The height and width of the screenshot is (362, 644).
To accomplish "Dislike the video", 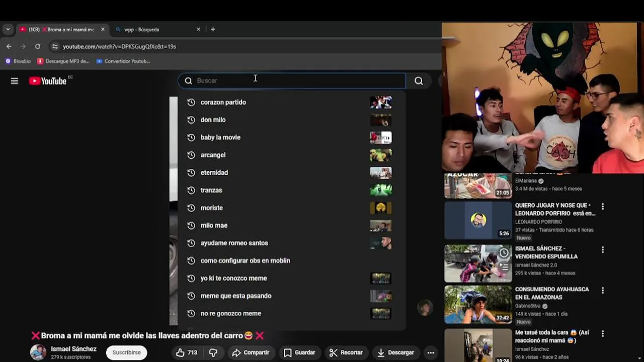I will coord(213,352).
